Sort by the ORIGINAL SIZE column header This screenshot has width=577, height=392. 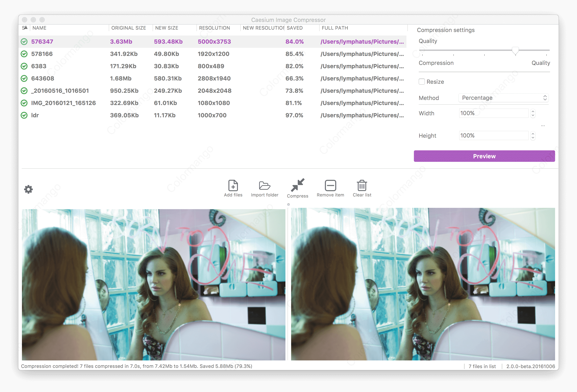pyautogui.click(x=128, y=28)
